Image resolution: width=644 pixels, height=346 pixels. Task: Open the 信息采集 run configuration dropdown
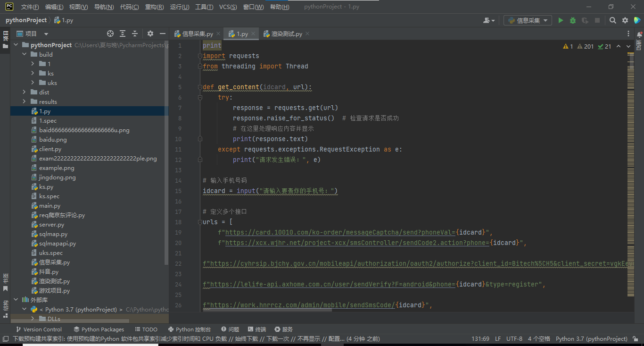click(528, 20)
